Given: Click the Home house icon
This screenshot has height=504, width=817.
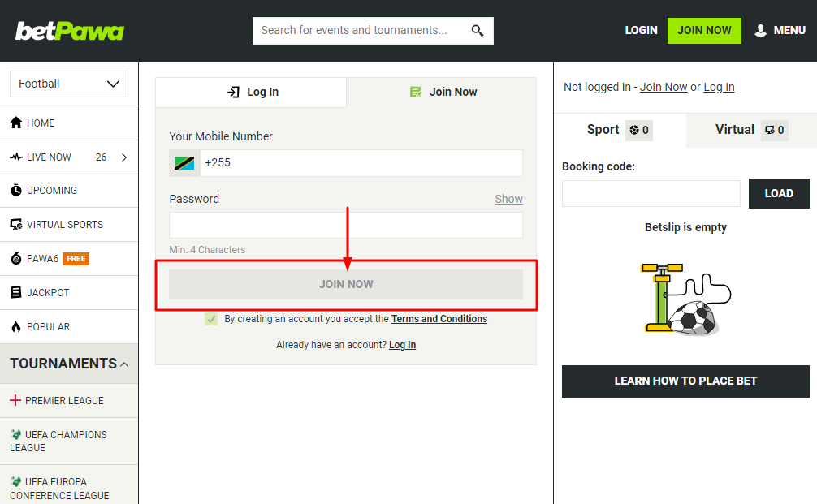Looking at the screenshot, I should click(16, 123).
